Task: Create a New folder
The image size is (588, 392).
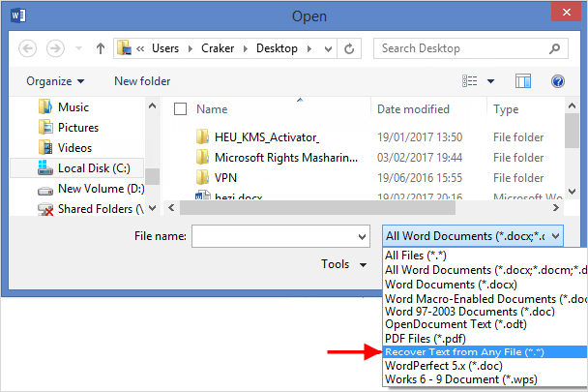Action: coord(142,81)
